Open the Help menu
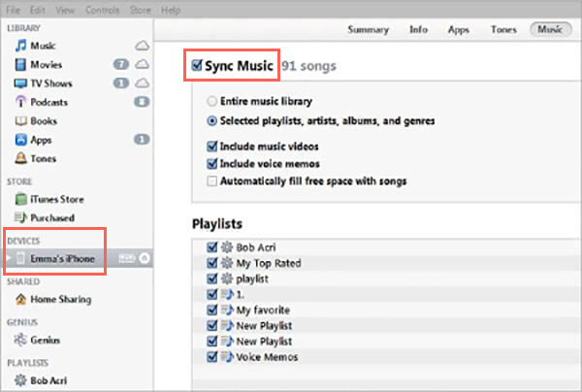 pyautogui.click(x=171, y=10)
